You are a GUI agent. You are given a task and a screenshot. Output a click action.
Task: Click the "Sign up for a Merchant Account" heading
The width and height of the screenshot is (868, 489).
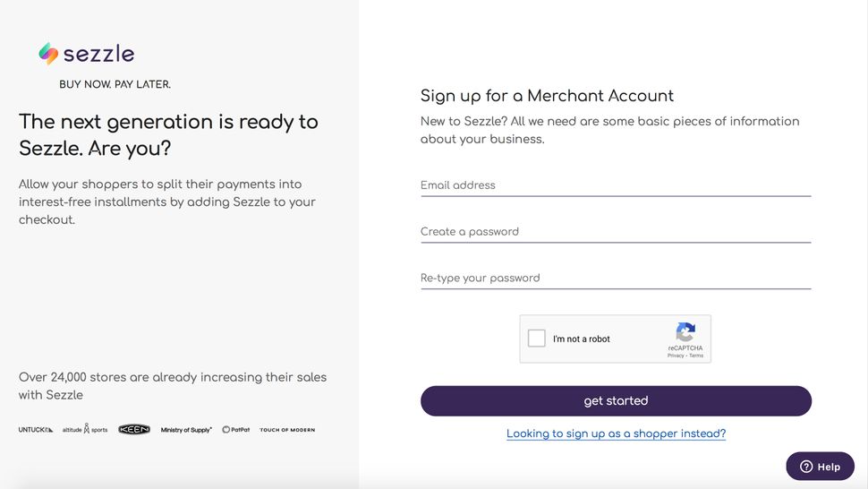point(547,96)
